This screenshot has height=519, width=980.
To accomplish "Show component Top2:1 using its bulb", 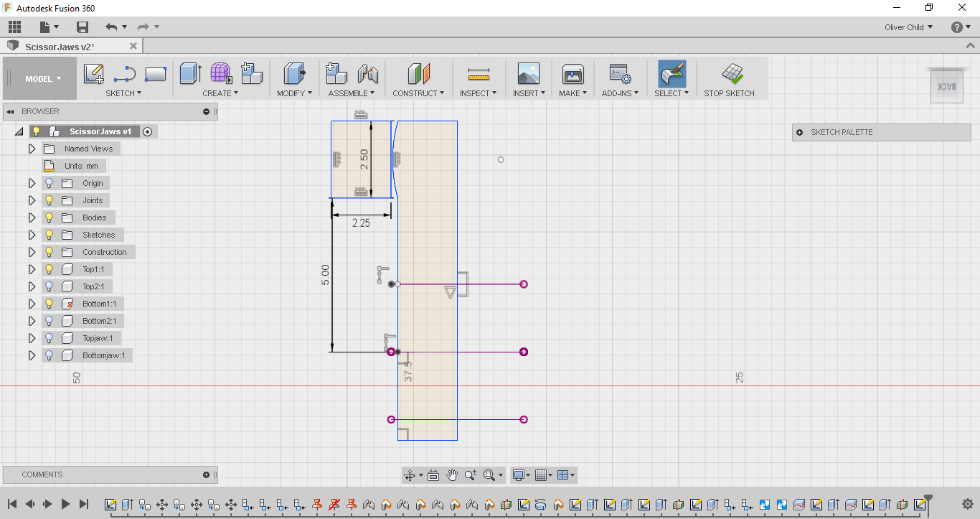I will coord(50,286).
